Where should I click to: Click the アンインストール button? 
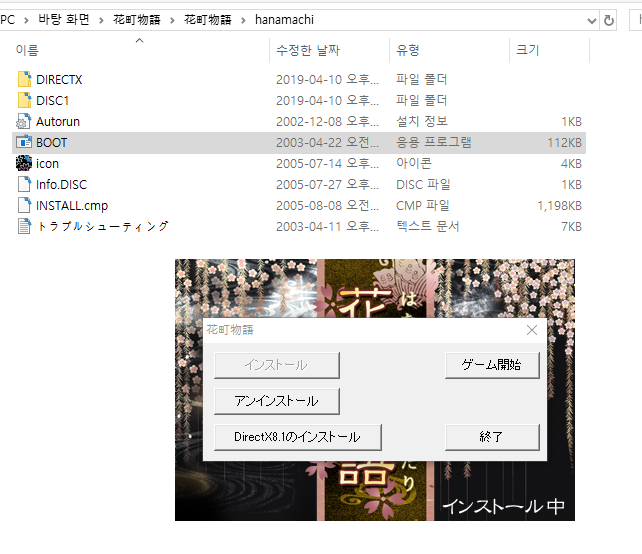277,401
